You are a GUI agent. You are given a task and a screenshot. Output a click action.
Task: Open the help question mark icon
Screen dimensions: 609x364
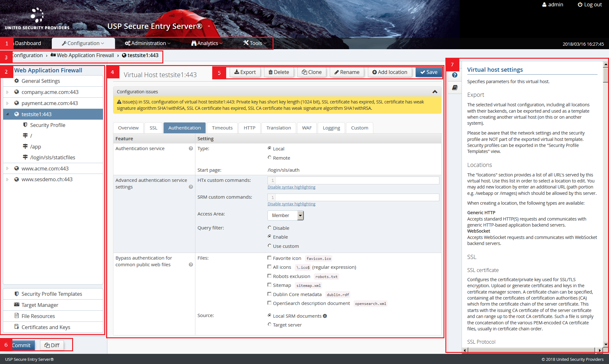coord(454,75)
